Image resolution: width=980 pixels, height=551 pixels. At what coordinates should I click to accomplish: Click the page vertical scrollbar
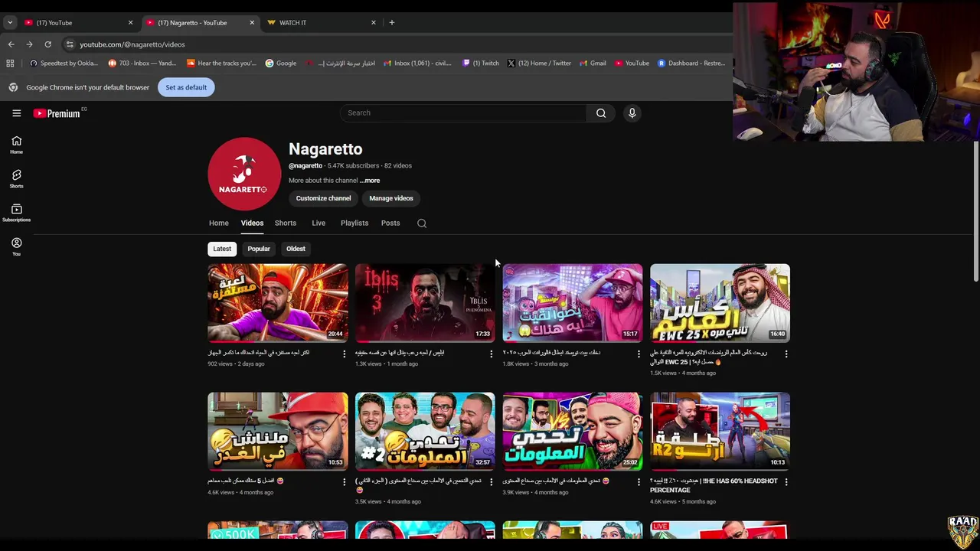click(x=975, y=212)
